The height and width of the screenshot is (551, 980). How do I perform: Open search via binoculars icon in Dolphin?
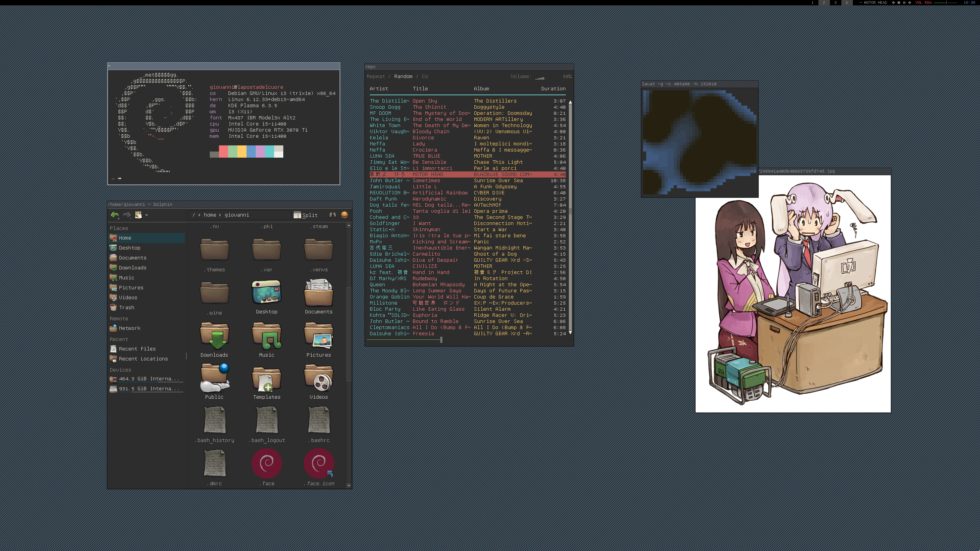pos(333,215)
